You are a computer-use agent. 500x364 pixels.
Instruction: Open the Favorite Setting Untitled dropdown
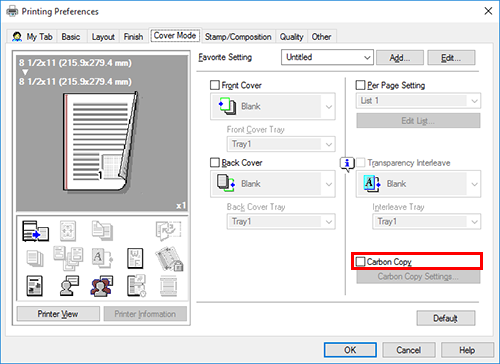[327, 57]
